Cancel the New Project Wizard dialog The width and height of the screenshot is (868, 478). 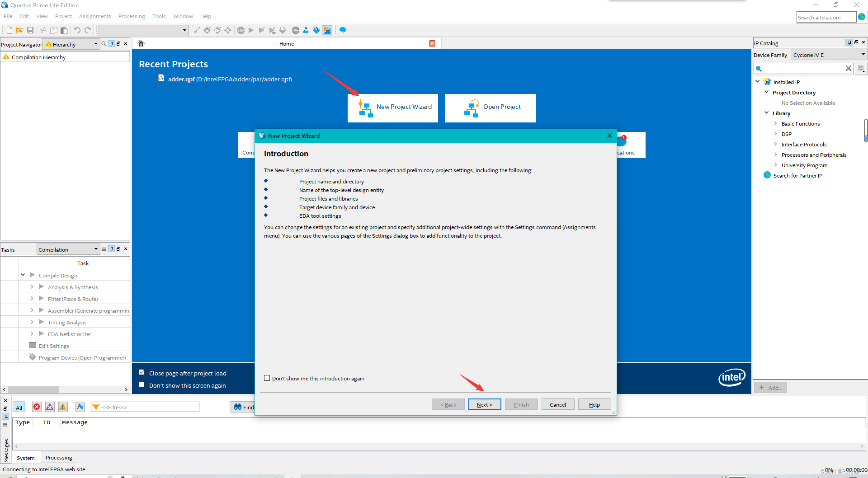tap(558, 404)
